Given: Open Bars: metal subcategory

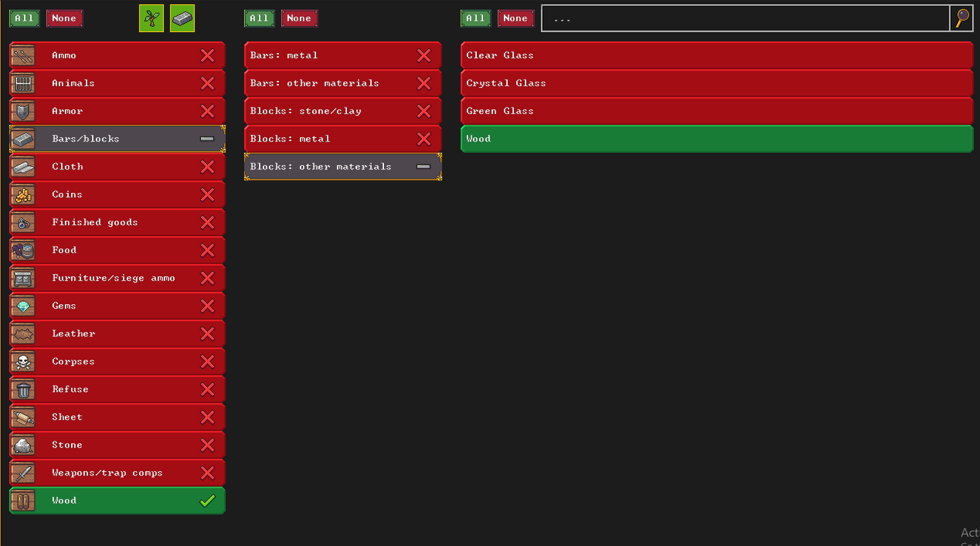Looking at the screenshot, I should [343, 56].
